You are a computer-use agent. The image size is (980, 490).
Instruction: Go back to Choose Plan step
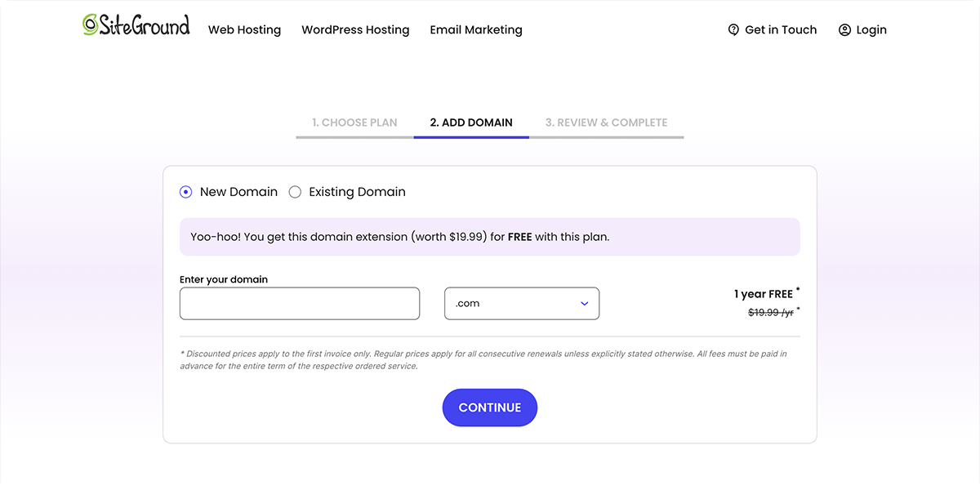pyautogui.click(x=354, y=122)
